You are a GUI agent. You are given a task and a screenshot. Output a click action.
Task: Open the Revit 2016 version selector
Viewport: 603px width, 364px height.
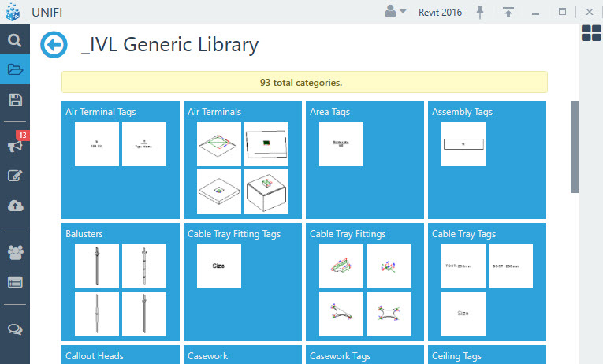tap(440, 13)
